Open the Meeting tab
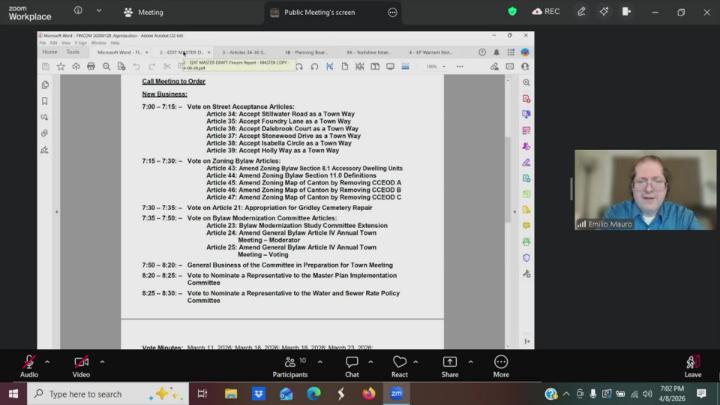The image size is (720, 405). [x=143, y=12]
